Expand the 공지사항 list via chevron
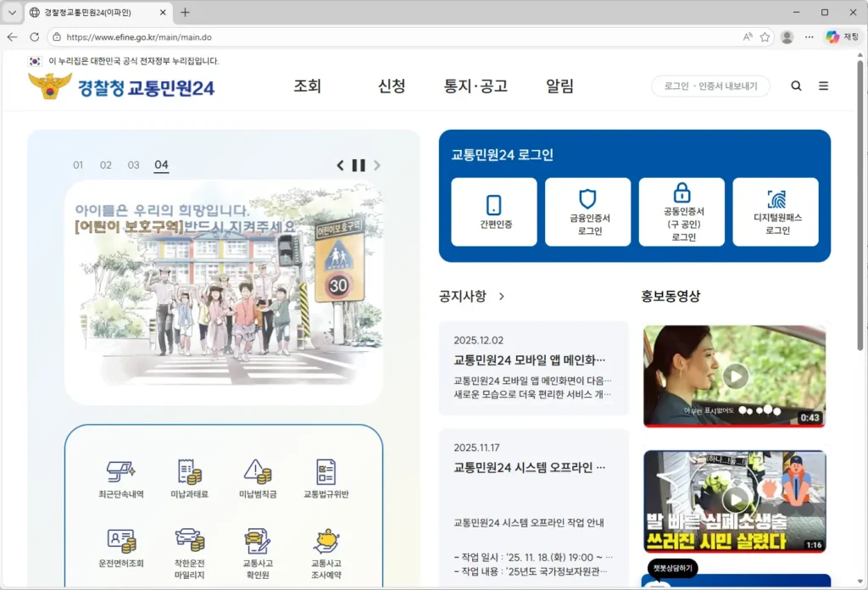Image resolution: width=868 pixels, height=590 pixels. tap(504, 295)
